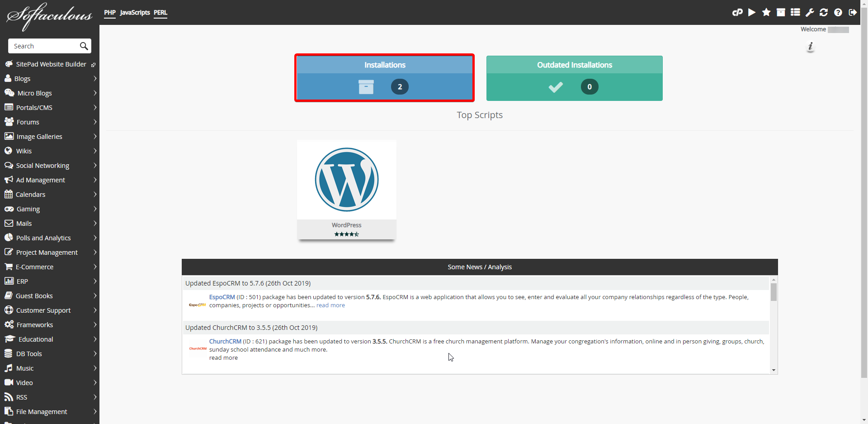The height and width of the screenshot is (424, 868).
Task: Click the Music note icon
Action: point(9,368)
